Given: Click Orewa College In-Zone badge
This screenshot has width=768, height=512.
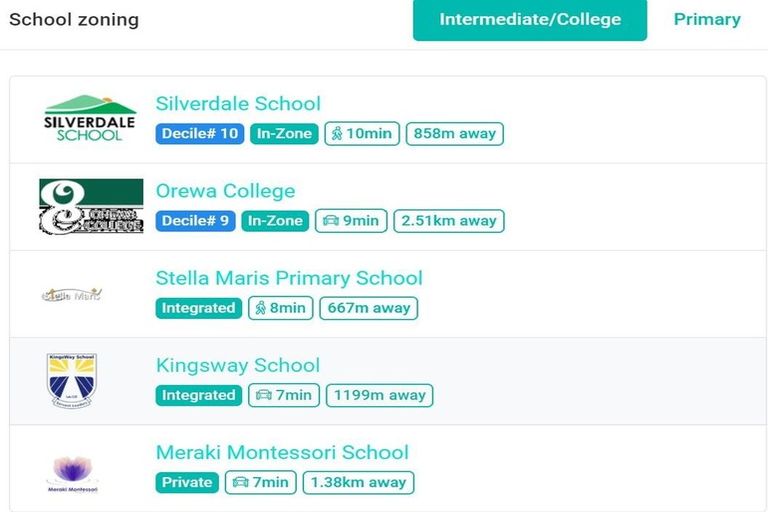Looking at the screenshot, I should click(275, 221).
